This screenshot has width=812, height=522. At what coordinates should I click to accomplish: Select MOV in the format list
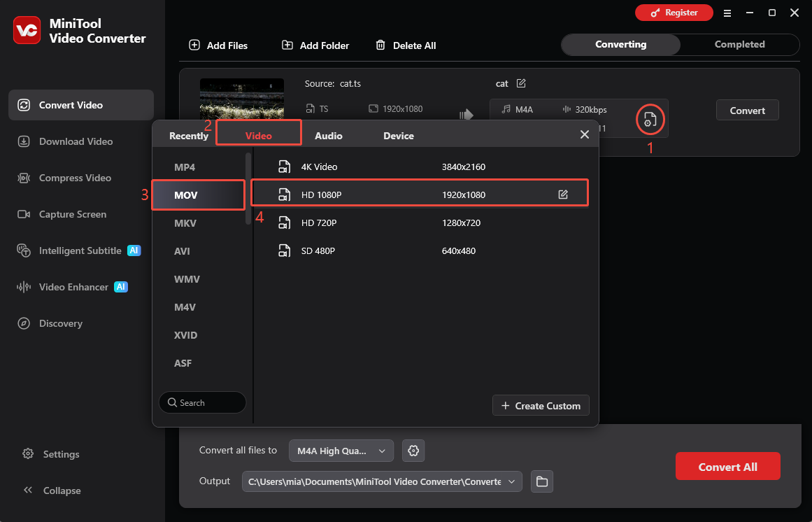tap(199, 195)
